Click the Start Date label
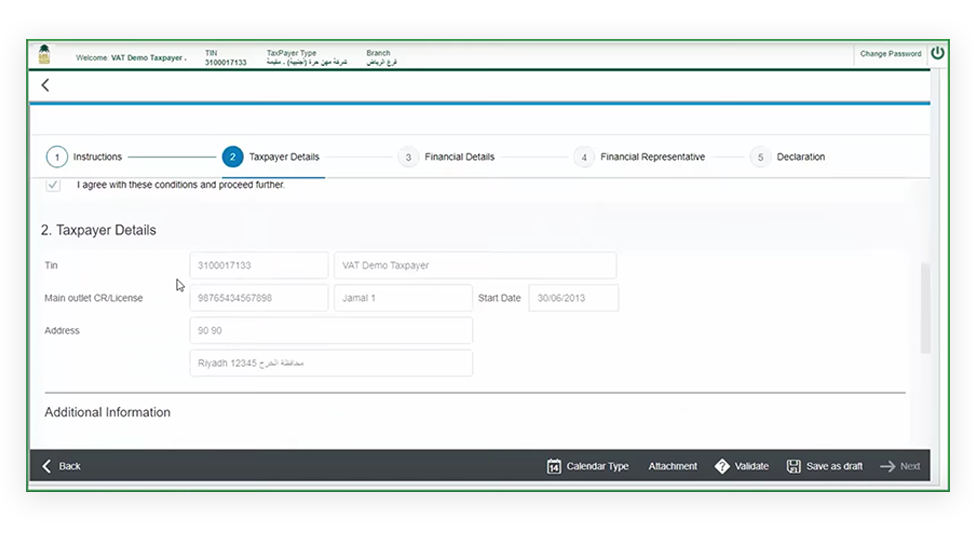Screen dimensions: 974x535 tap(499, 298)
